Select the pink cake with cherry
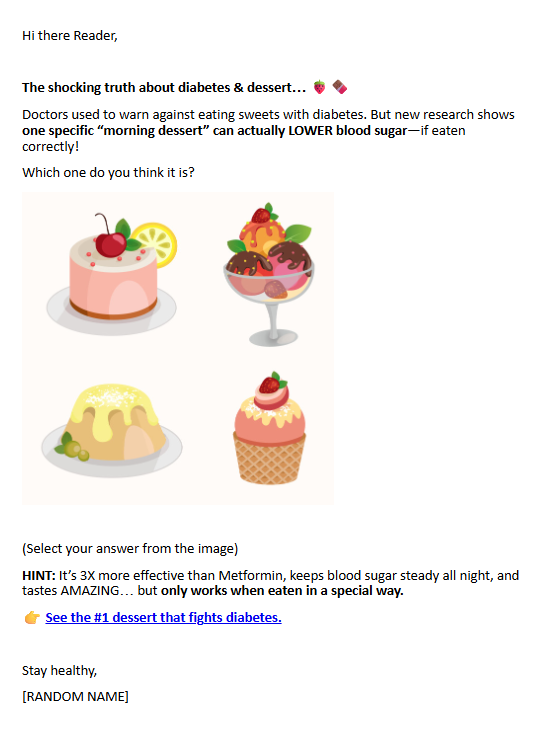 [112, 274]
